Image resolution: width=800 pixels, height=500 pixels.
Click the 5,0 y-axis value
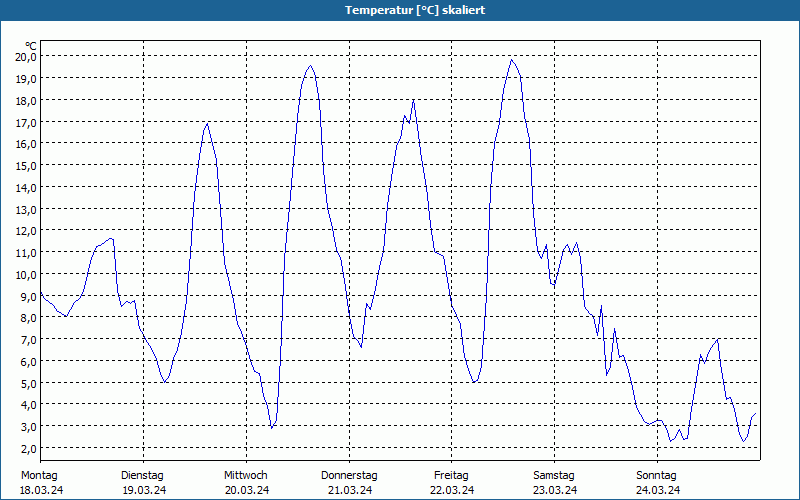pyautogui.click(x=28, y=383)
